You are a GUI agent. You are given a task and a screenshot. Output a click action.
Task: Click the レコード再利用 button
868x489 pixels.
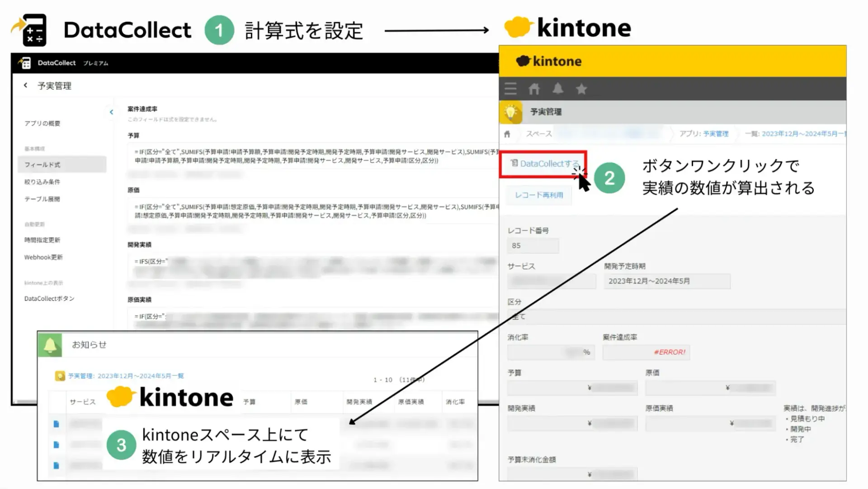pyautogui.click(x=539, y=195)
